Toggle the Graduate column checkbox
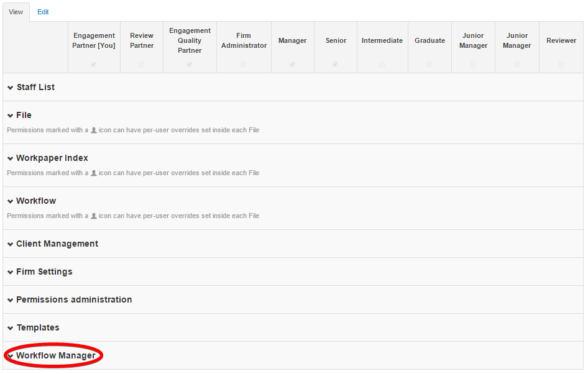Image resolution: width=588 pixels, height=374 pixels. point(429,65)
